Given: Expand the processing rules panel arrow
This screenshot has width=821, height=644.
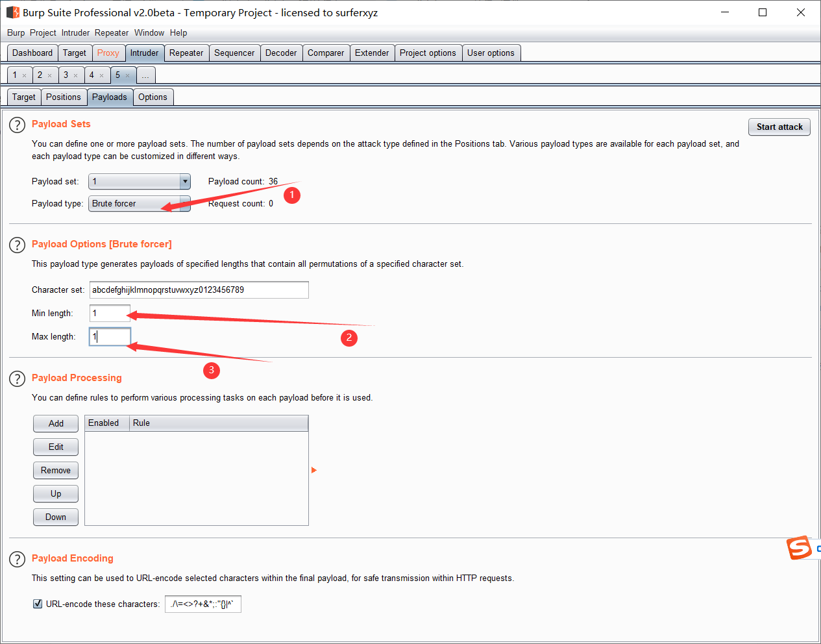Looking at the screenshot, I should point(314,470).
